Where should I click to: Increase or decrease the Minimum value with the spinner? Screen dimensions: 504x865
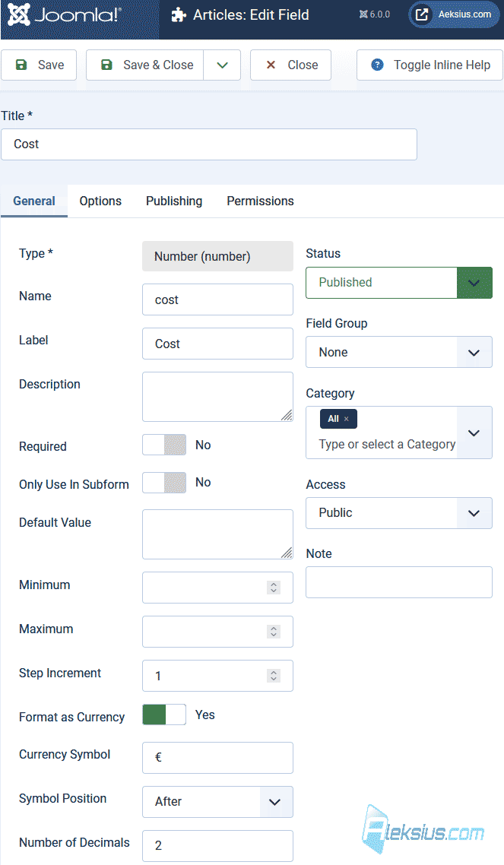274,588
